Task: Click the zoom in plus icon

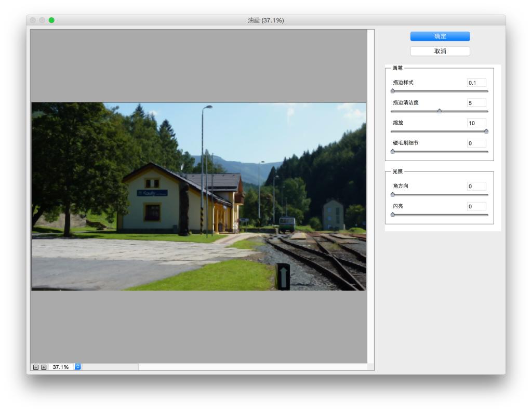Action: pyautogui.click(x=44, y=367)
